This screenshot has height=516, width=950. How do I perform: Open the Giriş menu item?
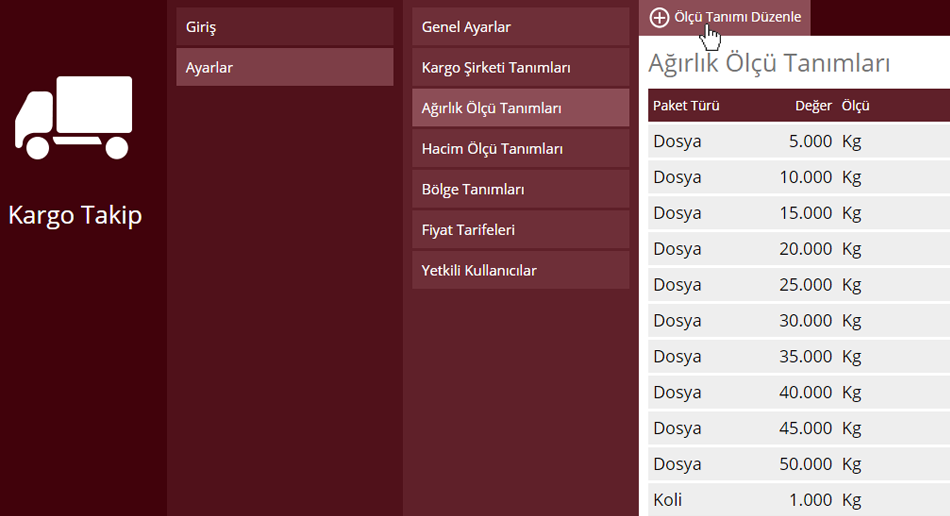[x=285, y=27]
